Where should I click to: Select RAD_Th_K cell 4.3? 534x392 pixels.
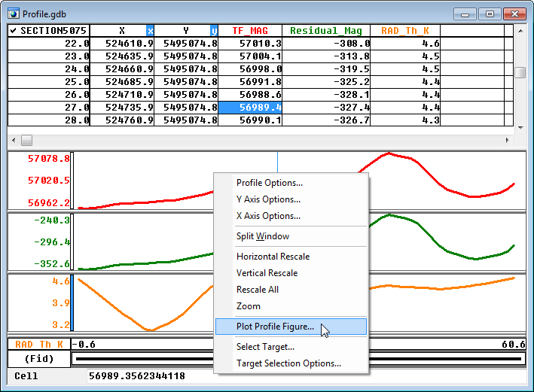tap(405, 120)
